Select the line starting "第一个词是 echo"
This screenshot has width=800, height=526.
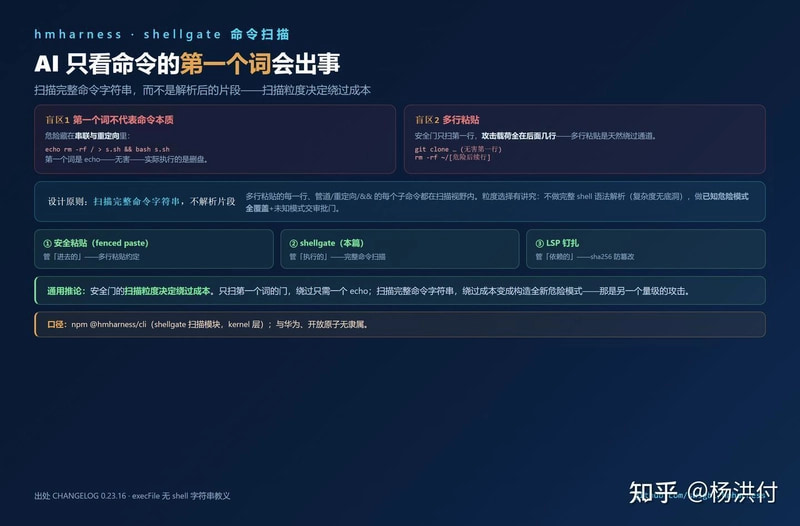coord(126,159)
